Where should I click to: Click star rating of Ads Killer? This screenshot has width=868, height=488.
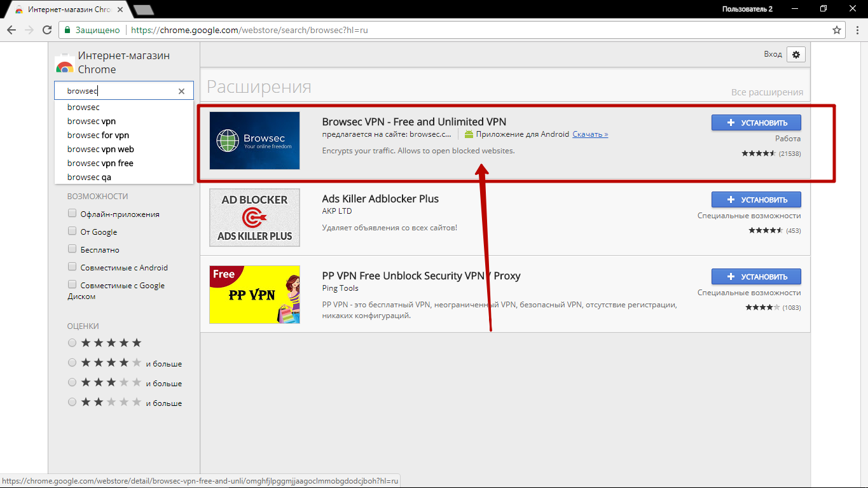click(x=766, y=230)
